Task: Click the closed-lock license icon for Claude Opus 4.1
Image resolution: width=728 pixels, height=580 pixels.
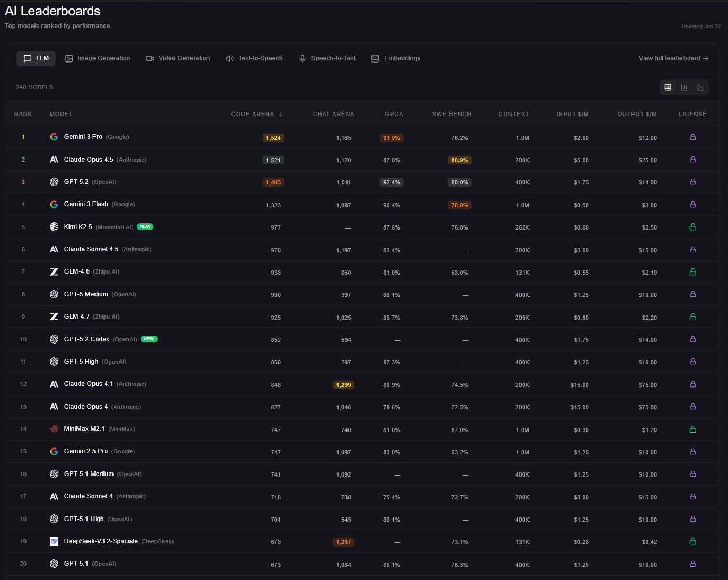Action: (x=692, y=384)
